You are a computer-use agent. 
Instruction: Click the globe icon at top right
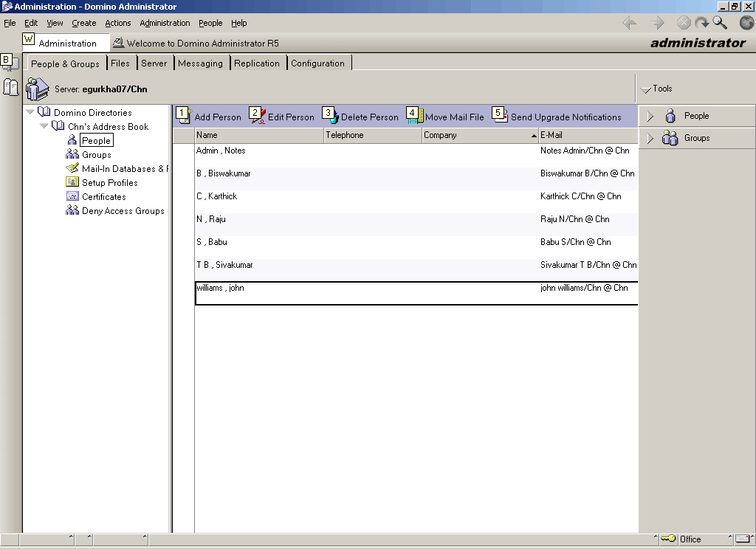click(x=746, y=23)
